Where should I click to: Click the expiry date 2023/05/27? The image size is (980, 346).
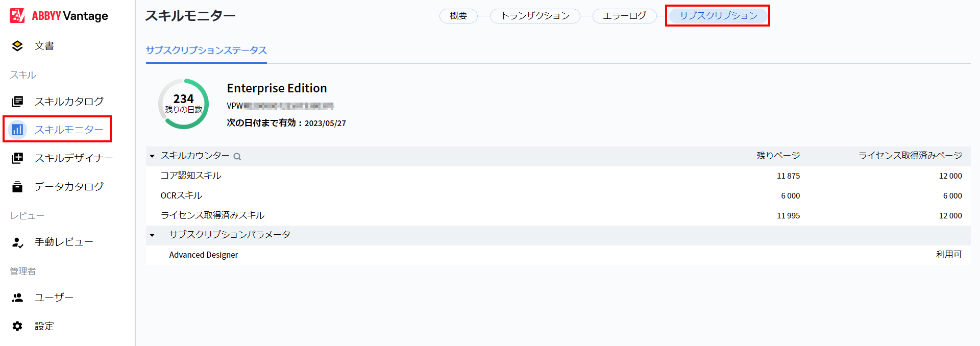click(325, 123)
